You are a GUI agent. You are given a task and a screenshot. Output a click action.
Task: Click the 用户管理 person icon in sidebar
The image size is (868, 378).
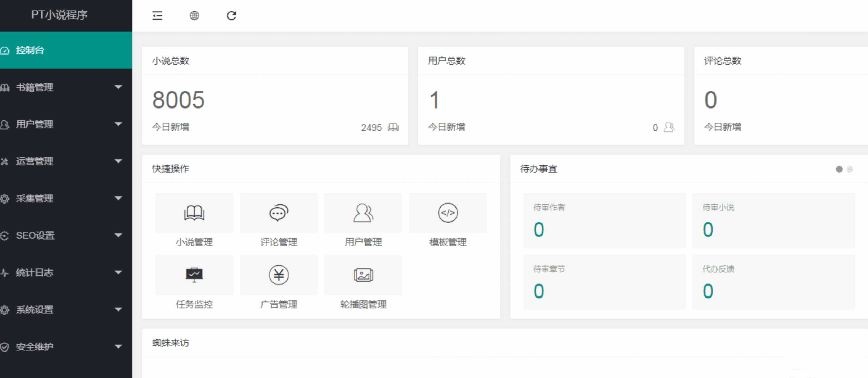click(x=5, y=125)
